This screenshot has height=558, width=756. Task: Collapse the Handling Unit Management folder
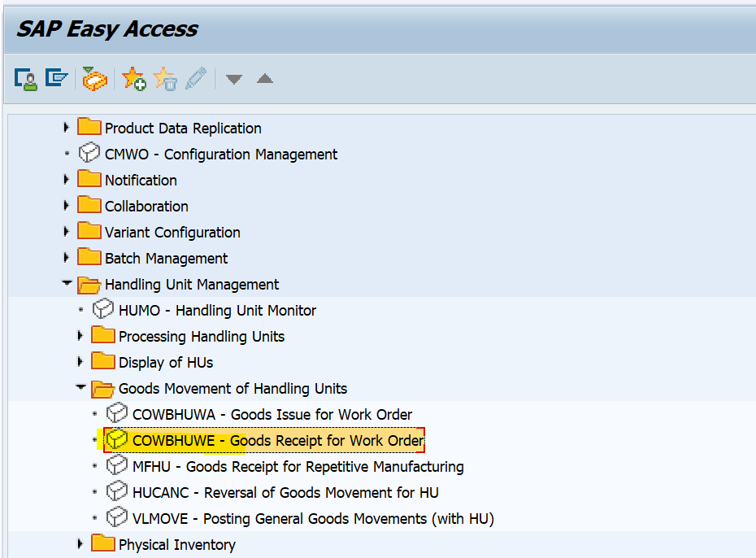67,284
